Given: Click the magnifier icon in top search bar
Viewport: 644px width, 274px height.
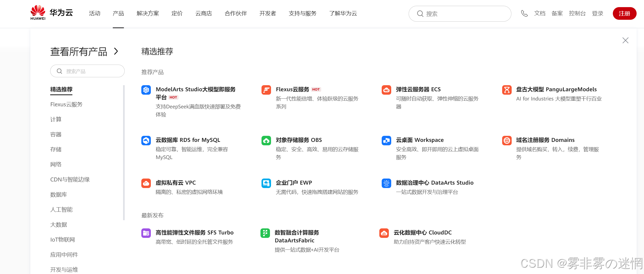Looking at the screenshot, I should pyautogui.click(x=420, y=13).
